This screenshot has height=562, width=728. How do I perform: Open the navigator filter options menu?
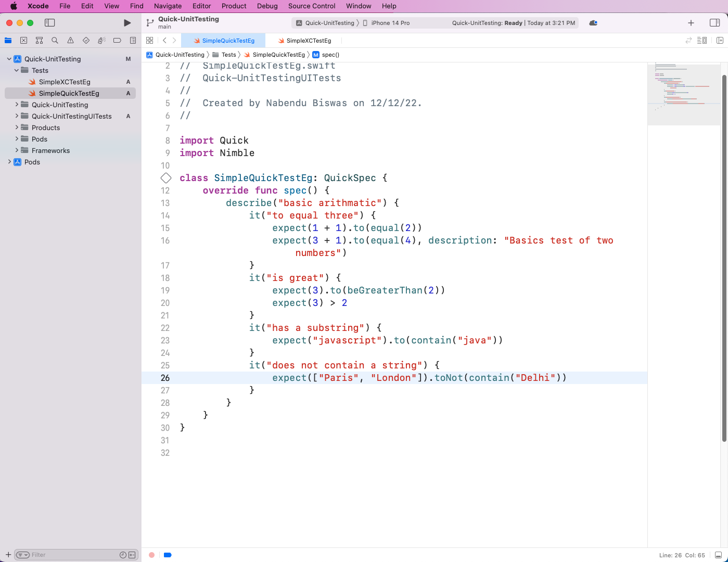click(23, 555)
